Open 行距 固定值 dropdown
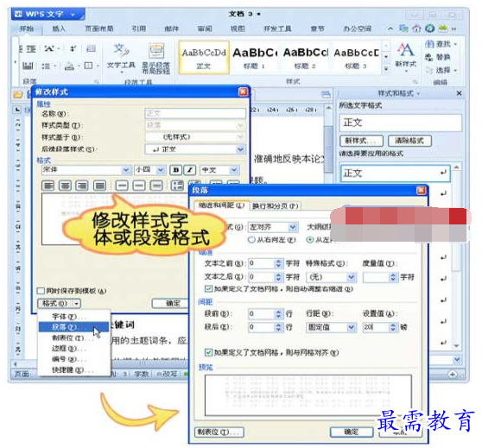 (351, 327)
